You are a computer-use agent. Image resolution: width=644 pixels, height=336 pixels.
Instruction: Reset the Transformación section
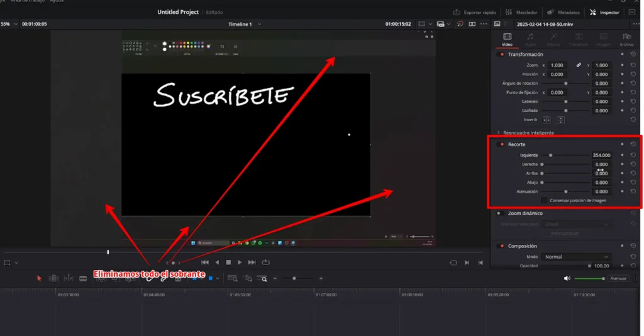[x=633, y=55]
